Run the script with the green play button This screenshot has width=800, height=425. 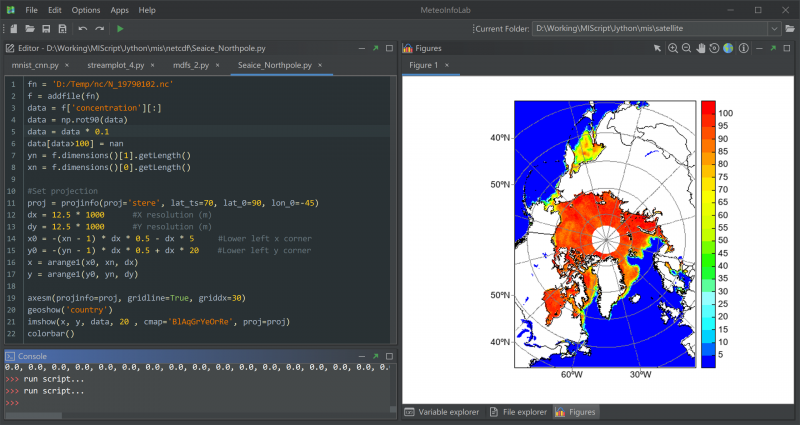point(121,29)
